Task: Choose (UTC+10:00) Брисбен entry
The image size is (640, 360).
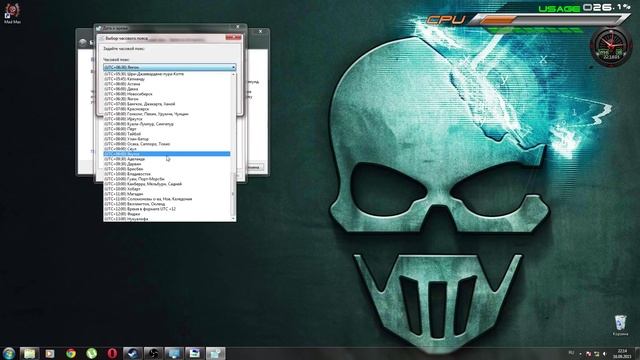Action: [167, 169]
